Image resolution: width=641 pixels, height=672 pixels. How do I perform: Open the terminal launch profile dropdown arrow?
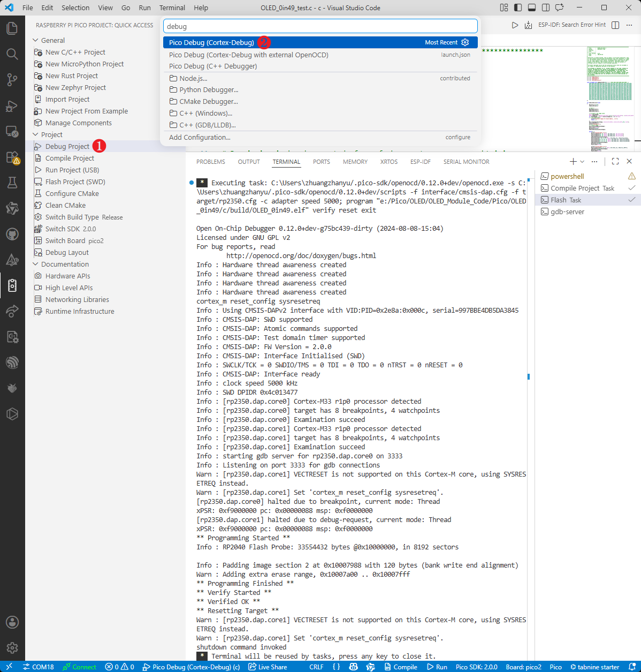click(582, 161)
